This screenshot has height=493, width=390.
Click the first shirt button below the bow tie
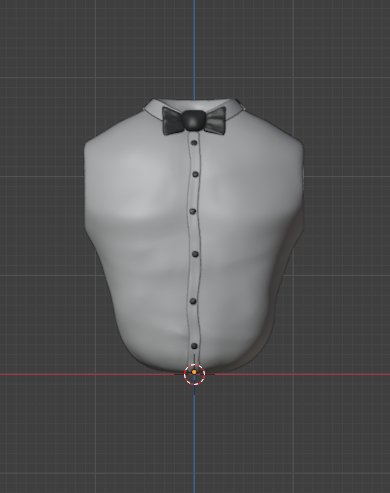tap(194, 143)
